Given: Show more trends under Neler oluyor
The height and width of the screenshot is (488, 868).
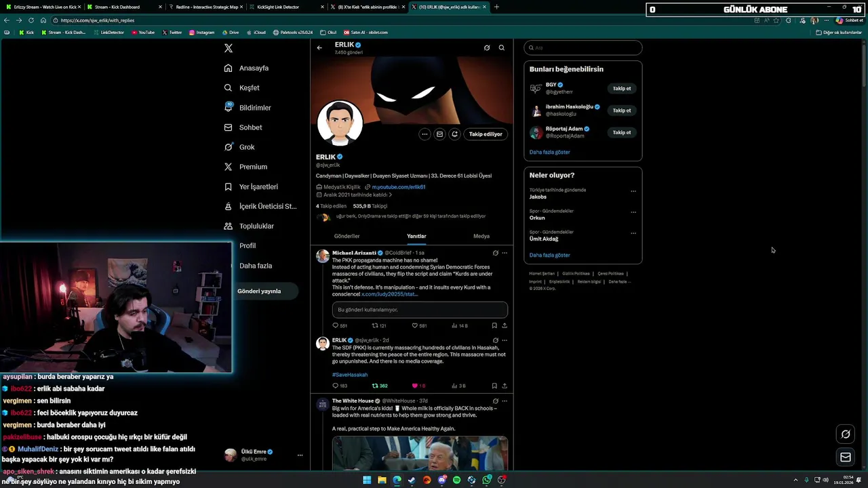Looking at the screenshot, I should pos(550,256).
